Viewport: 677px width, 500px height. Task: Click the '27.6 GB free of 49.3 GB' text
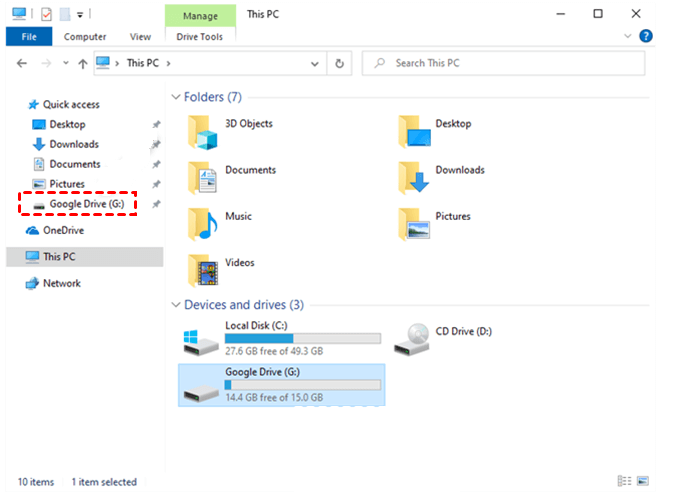(x=274, y=351)
